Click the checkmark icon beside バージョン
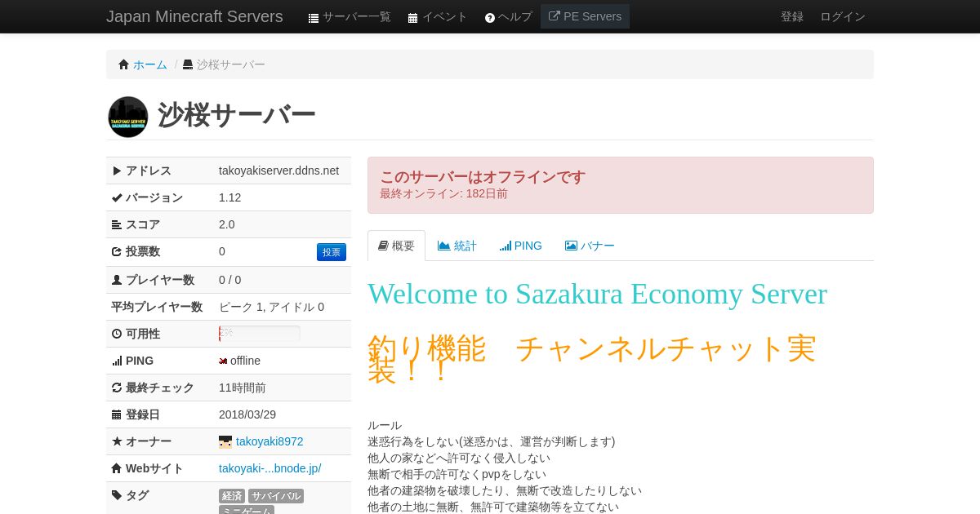Image resolution: width=980 pixels, height=514 pixels. tap(117, 197)
